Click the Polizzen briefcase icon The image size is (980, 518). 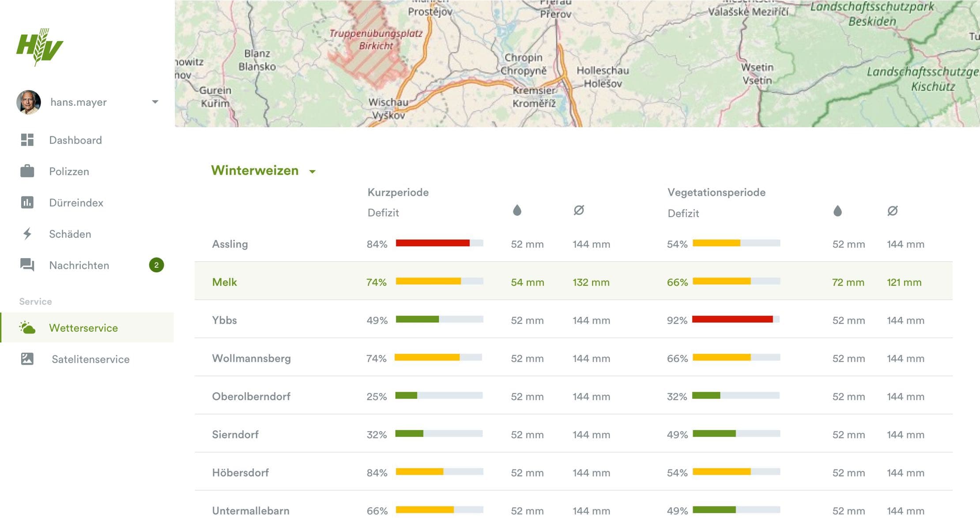coord(27,171)
